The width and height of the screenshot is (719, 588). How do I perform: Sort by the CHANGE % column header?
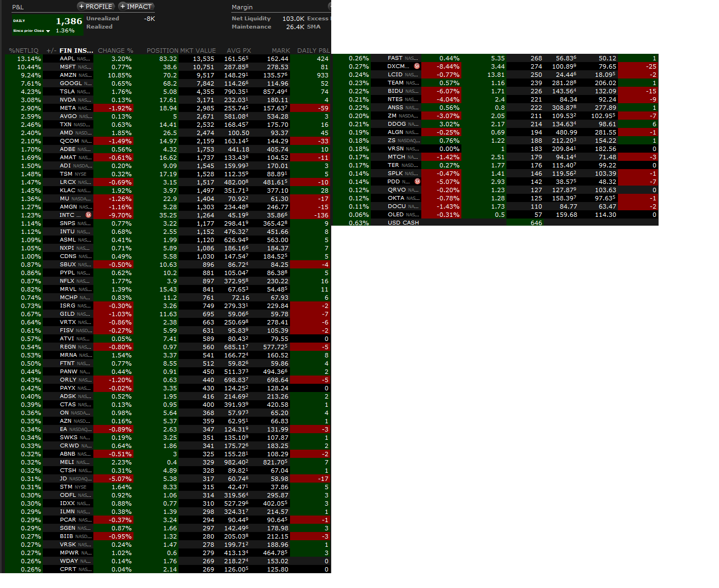click(115, 51)
